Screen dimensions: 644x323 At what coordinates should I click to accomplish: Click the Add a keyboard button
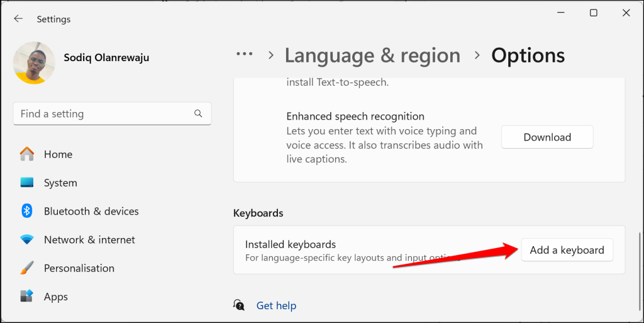(567, 250)
